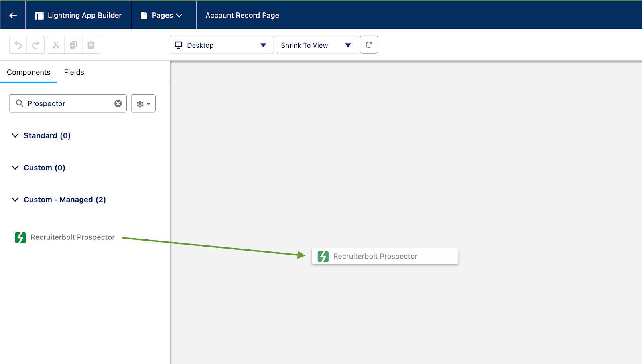
Task: Click the Cut scissors icon
Action: point(56,45)
